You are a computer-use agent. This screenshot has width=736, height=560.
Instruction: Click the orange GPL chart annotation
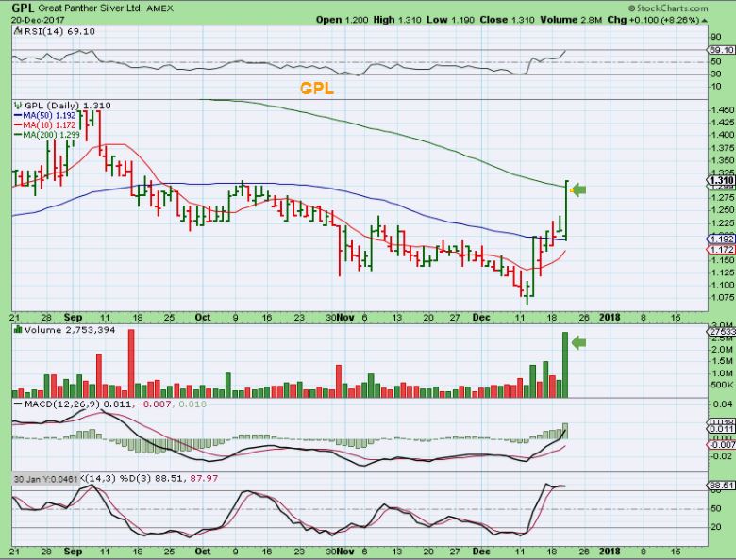tap(317, 89)
